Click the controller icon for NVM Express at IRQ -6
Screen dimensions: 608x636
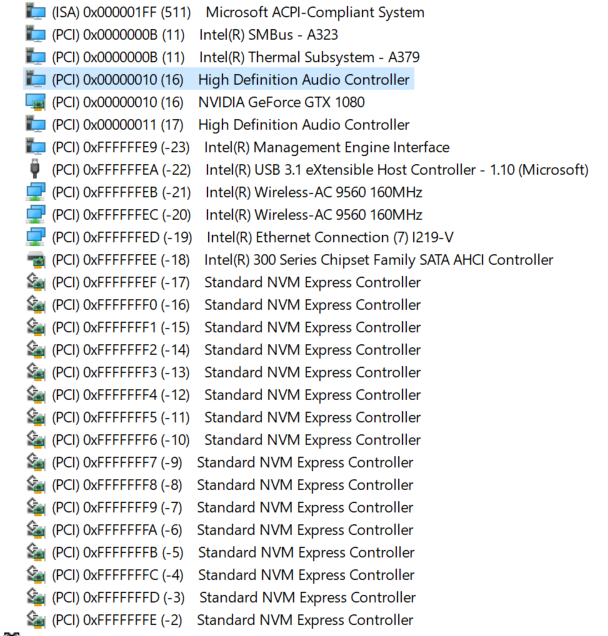(35, 530)
